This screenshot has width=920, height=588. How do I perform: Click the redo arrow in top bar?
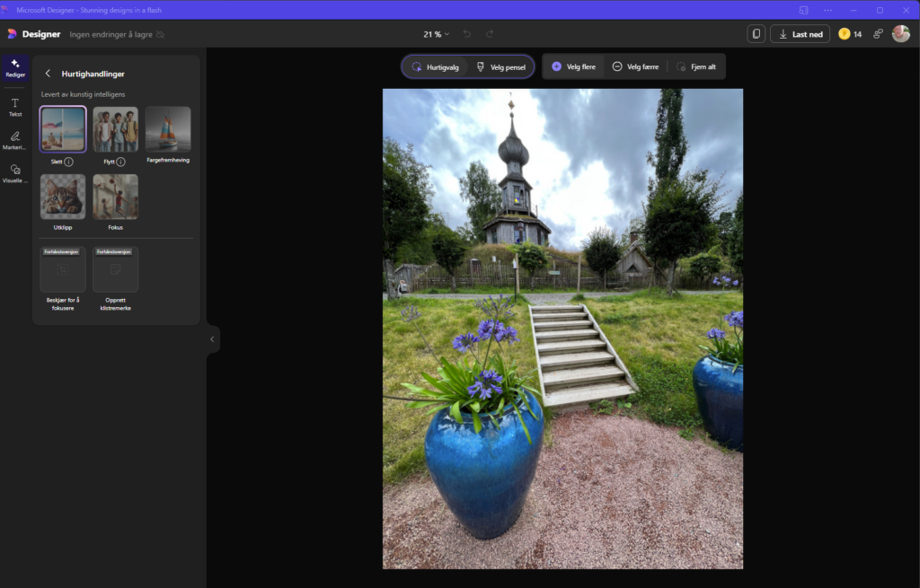490,34
